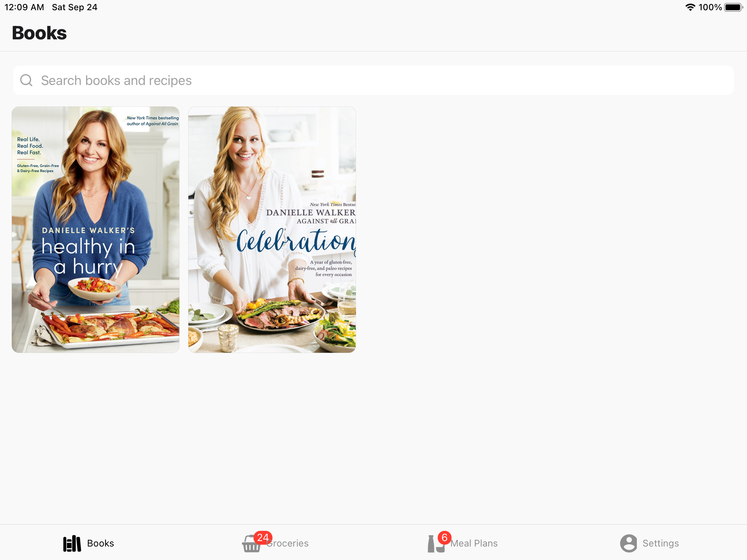This screenshot has width=747, height=560.
Task: Tap the Groceries badge showing 24
Action: pos(263,538)
